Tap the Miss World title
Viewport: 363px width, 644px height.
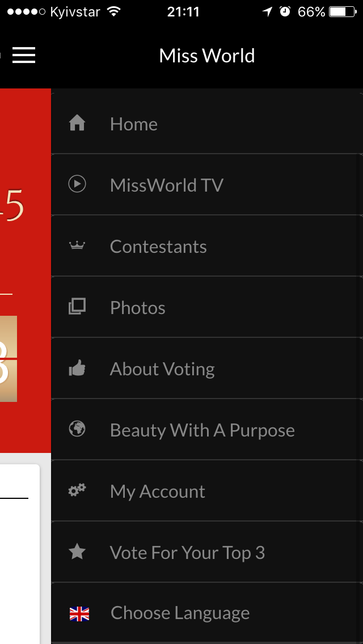click(x=207, y=56)
